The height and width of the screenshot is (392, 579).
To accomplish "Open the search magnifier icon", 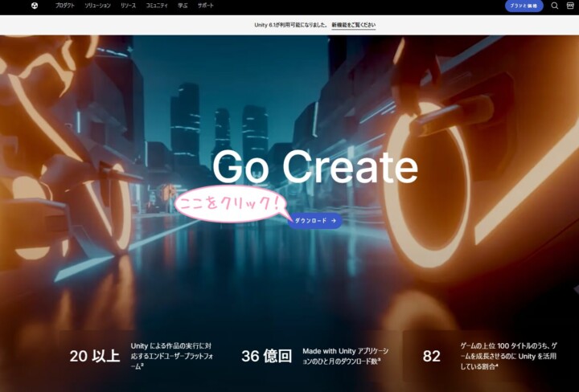I will coord(555,6).
